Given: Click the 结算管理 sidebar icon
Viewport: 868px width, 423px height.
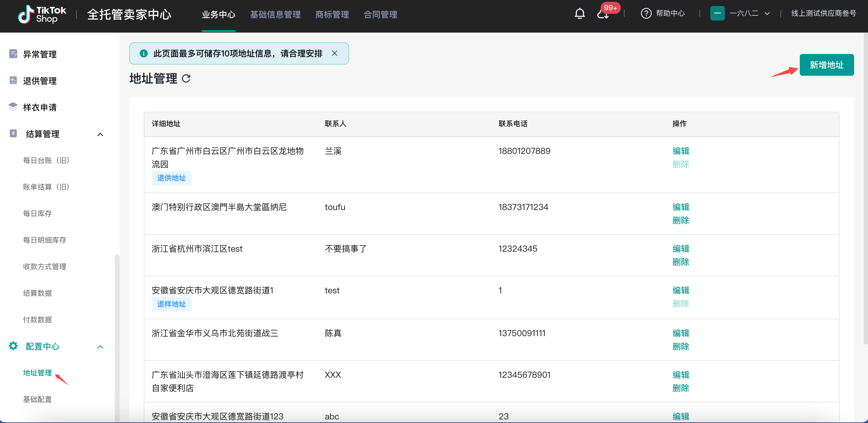Looking at the screenshot, I should click(x=13, y=133).
